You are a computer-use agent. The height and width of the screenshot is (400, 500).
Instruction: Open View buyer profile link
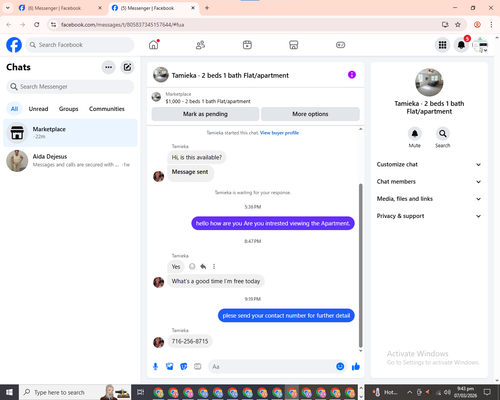tap(279, 133)
